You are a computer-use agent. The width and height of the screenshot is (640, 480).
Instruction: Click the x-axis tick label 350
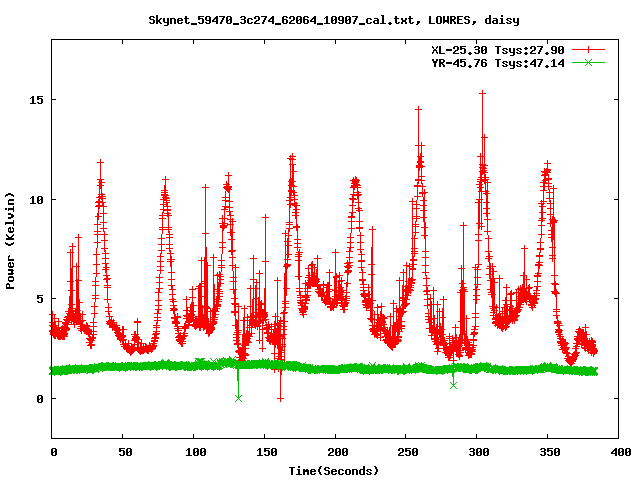[550, 452]
